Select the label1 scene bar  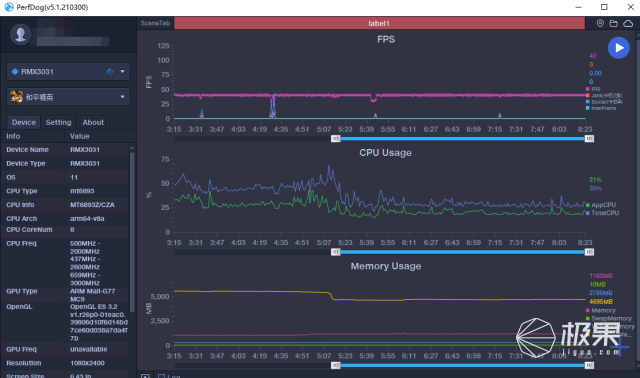[x=379, y=23]
